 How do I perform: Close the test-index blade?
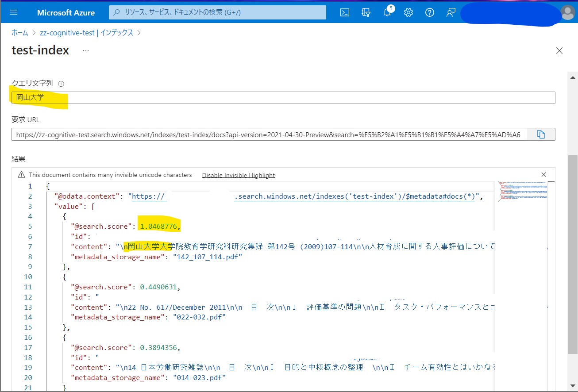pos(559,51)
